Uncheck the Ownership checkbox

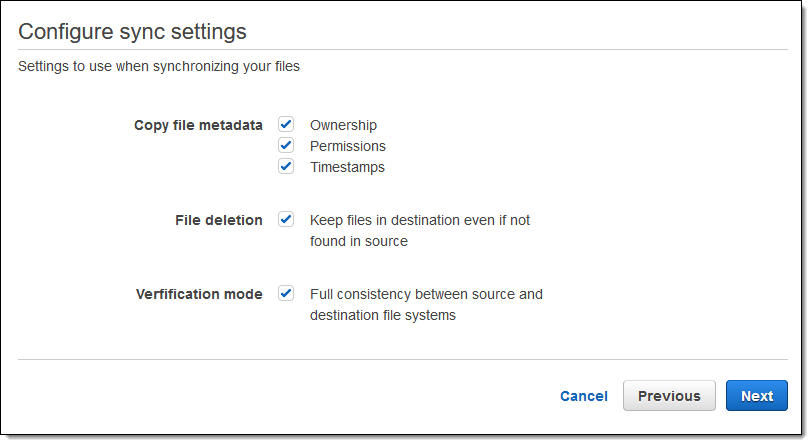click(286, 124)
